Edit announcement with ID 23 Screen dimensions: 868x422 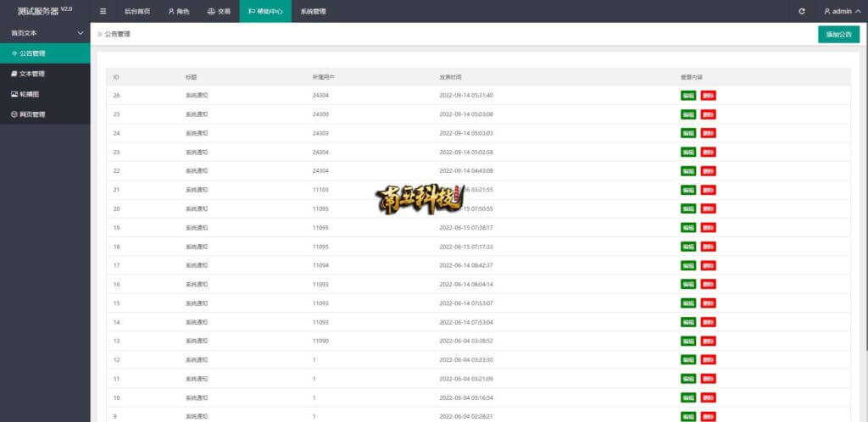[688, 152]
